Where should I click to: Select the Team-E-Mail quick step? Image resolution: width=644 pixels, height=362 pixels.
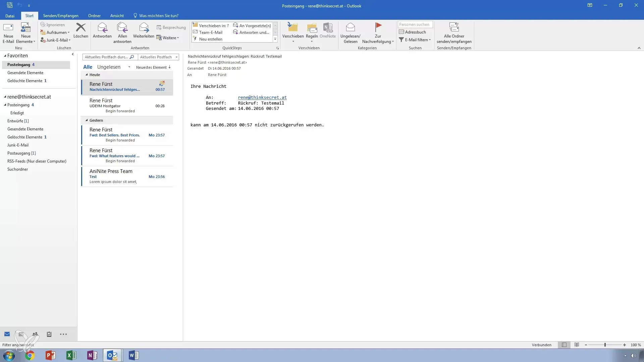coord(208,32)
